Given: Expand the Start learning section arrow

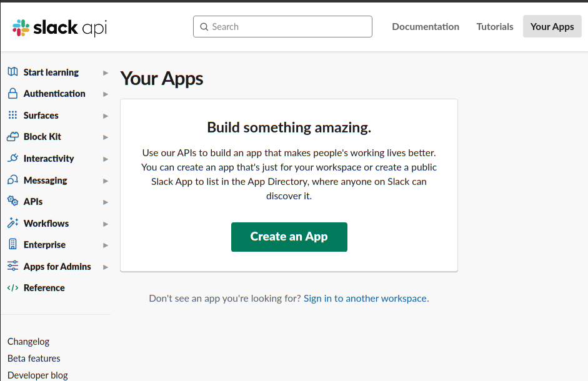Looking at the screenshot, I should [106, 73].
